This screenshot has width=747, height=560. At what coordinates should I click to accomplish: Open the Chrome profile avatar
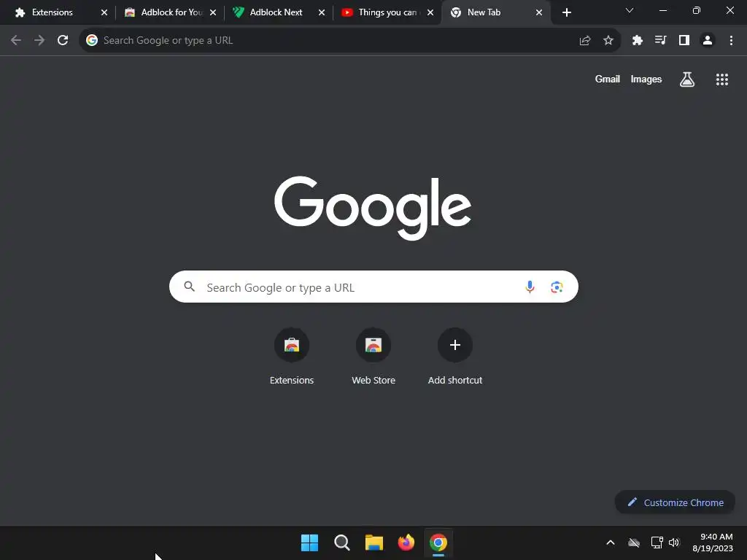pos(708,41)
